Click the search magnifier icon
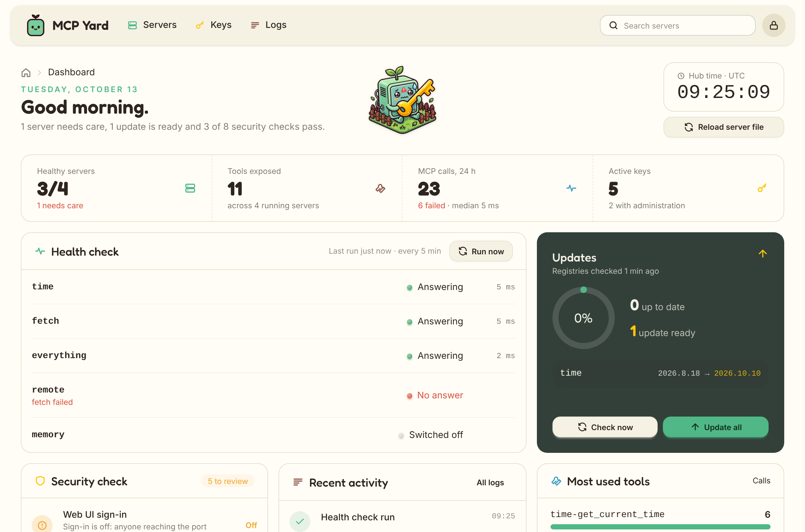 pos(613,25)
